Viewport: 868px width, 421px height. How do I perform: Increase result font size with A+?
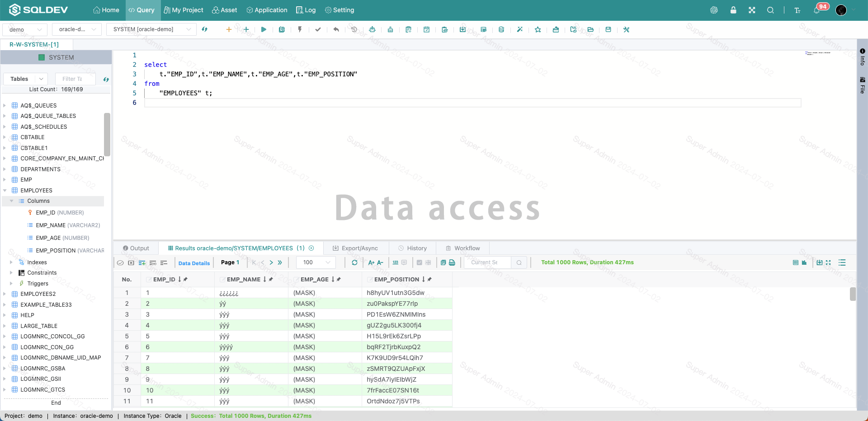[x=371, y=262]
